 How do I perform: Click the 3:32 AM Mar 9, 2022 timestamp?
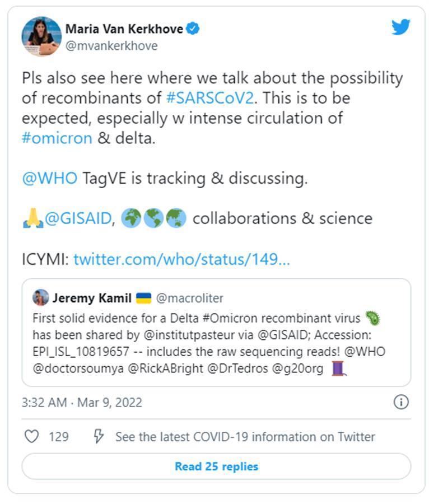[82, 402]
